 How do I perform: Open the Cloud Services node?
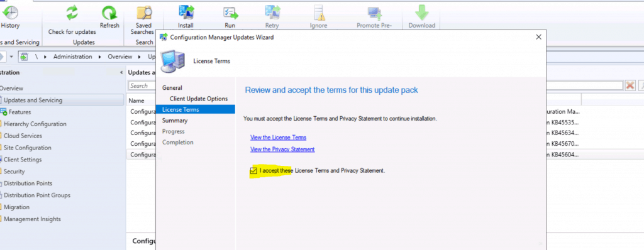point(23,136)
